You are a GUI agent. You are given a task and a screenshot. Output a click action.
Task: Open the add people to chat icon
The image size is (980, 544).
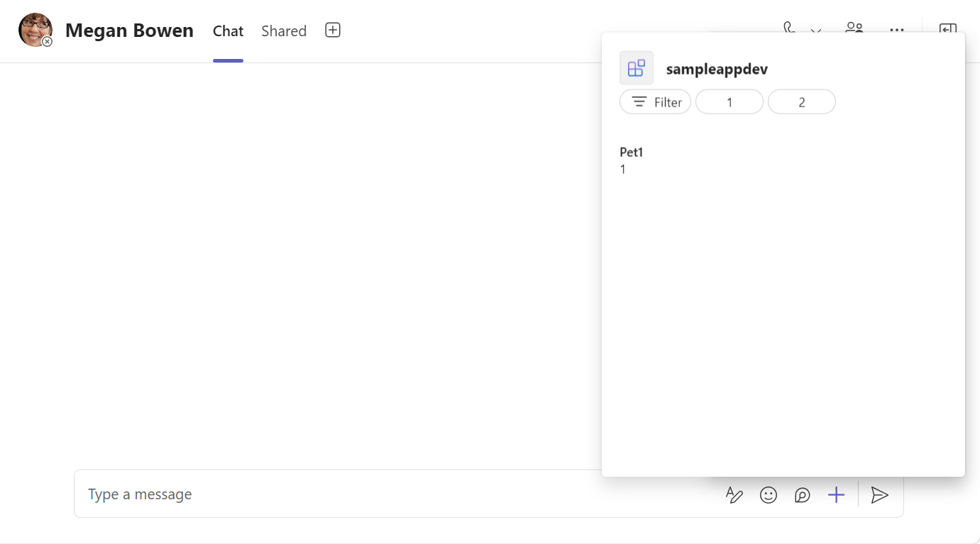click(x=854, y=30)
